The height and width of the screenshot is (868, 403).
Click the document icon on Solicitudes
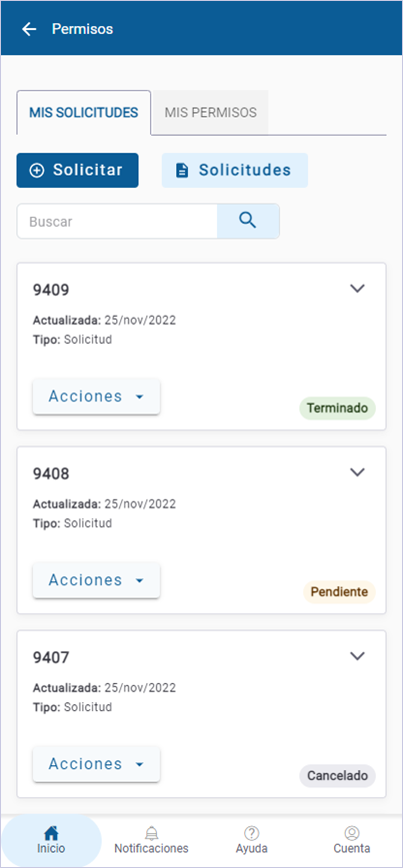pyautogui.click(x=181, y=171)
